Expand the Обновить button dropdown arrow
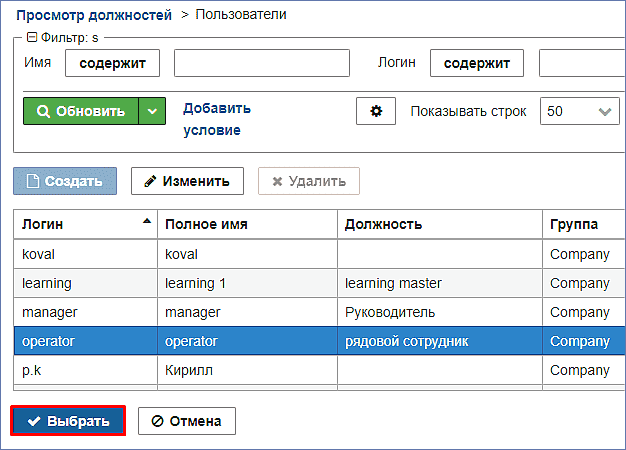The image size is (626, 450). [152, 111]
